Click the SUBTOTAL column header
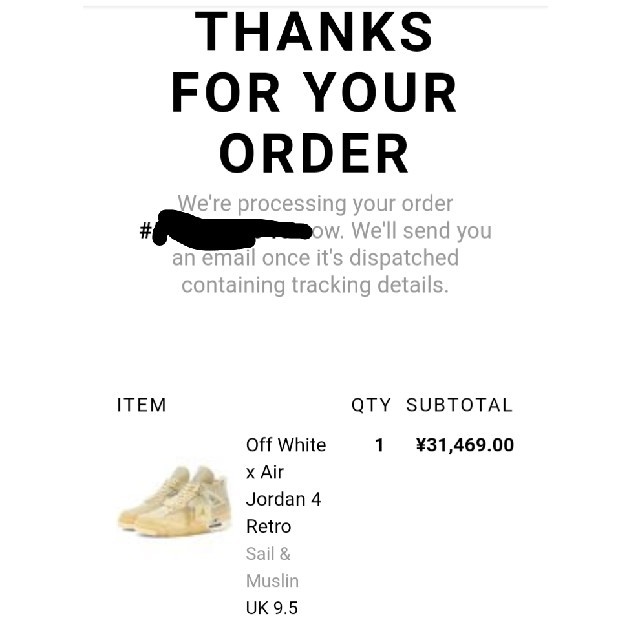 (459, 405)
